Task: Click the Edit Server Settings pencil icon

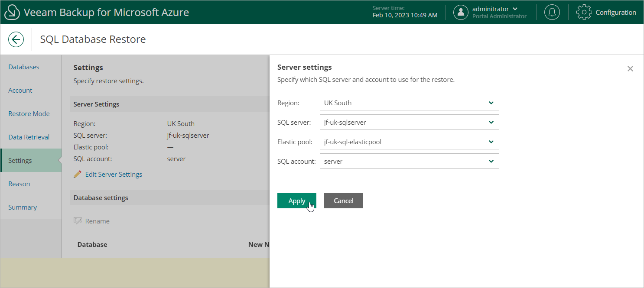Action: (78, 174)
